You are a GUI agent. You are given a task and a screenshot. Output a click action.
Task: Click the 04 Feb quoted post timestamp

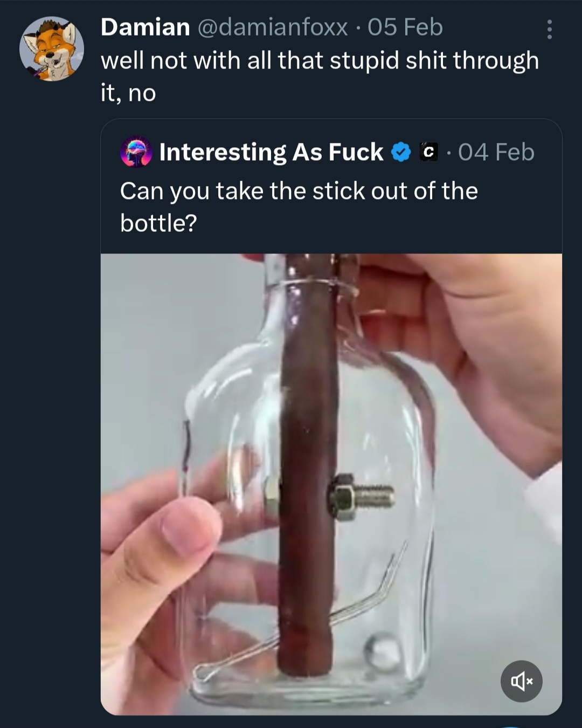[496, 153]
